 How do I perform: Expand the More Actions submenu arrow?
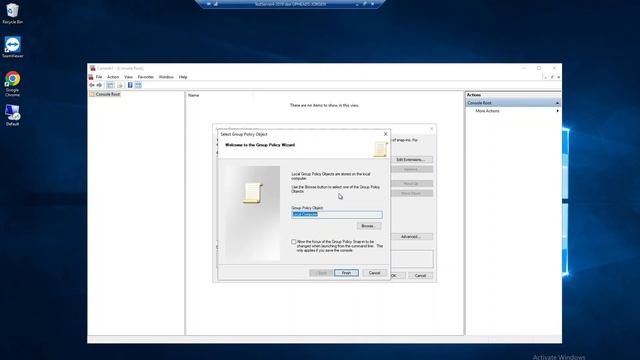click(x=558, y=111)
